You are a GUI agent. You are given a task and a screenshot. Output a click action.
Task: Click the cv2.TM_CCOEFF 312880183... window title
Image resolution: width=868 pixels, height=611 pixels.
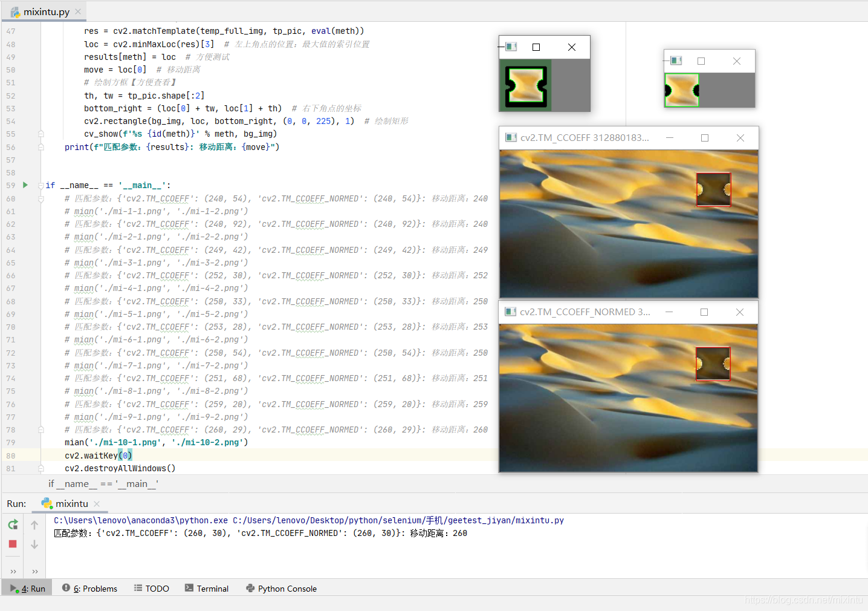585,137
